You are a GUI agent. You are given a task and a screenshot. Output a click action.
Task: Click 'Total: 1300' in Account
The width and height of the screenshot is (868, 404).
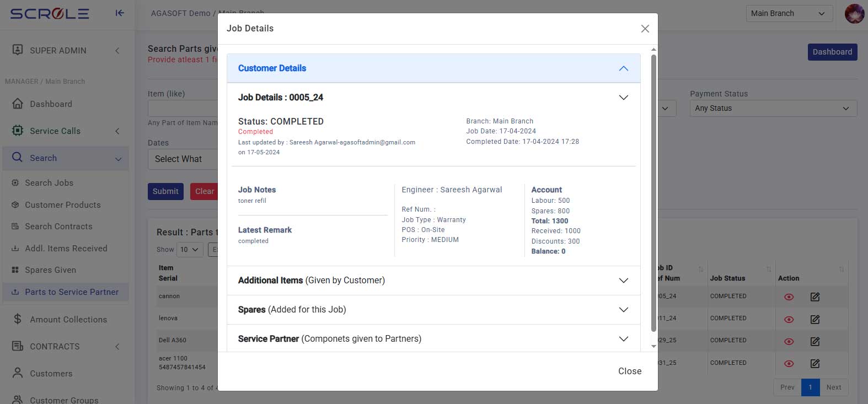coord(550,221)
